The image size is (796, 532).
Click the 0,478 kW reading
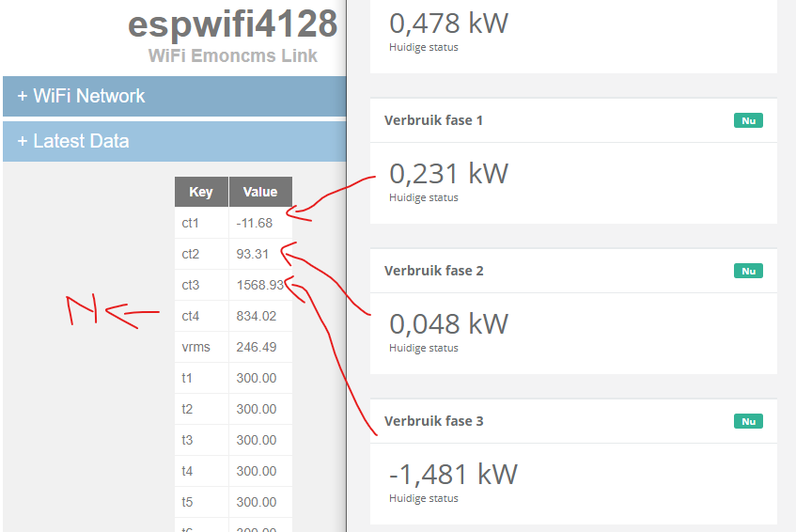click(449, 23)
